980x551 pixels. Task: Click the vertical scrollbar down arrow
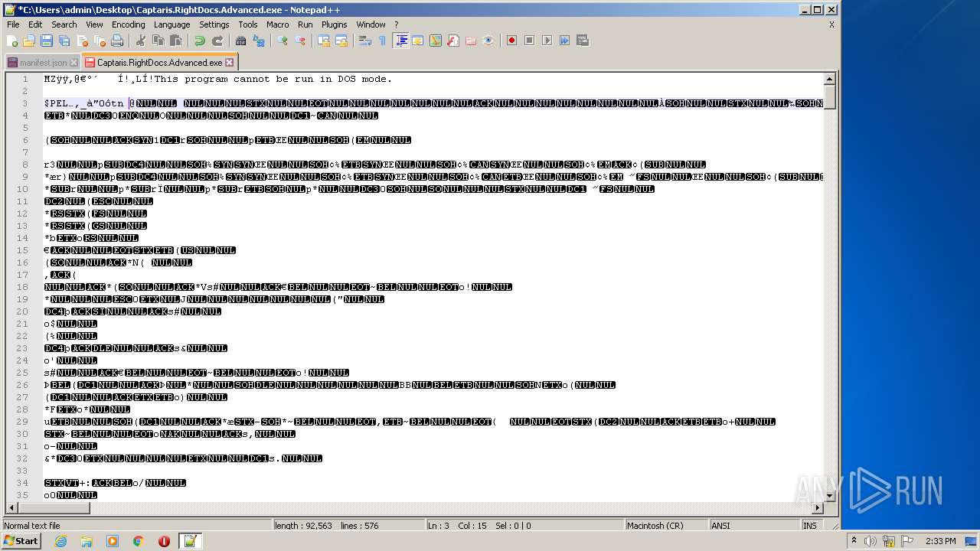tap(829, 495)
